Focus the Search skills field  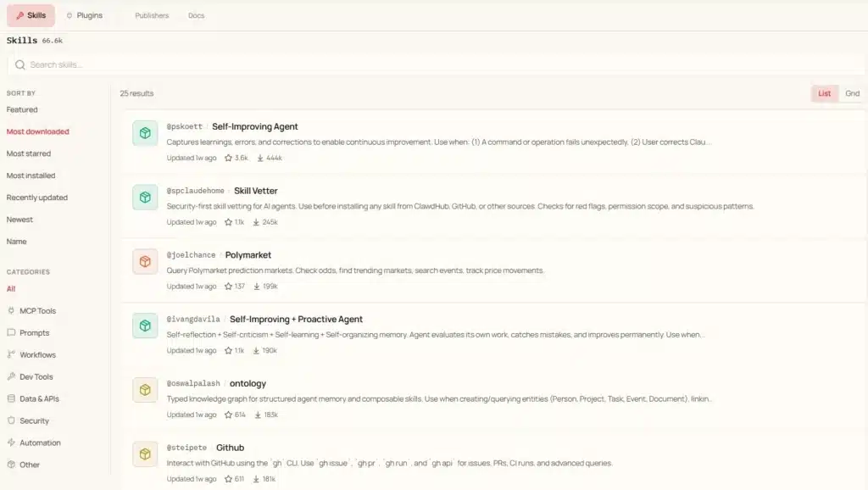click(x=437, y=64)
